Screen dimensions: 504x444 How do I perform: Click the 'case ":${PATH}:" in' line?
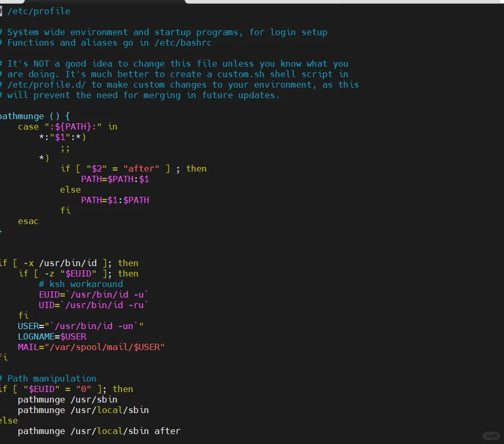(68, 126)
